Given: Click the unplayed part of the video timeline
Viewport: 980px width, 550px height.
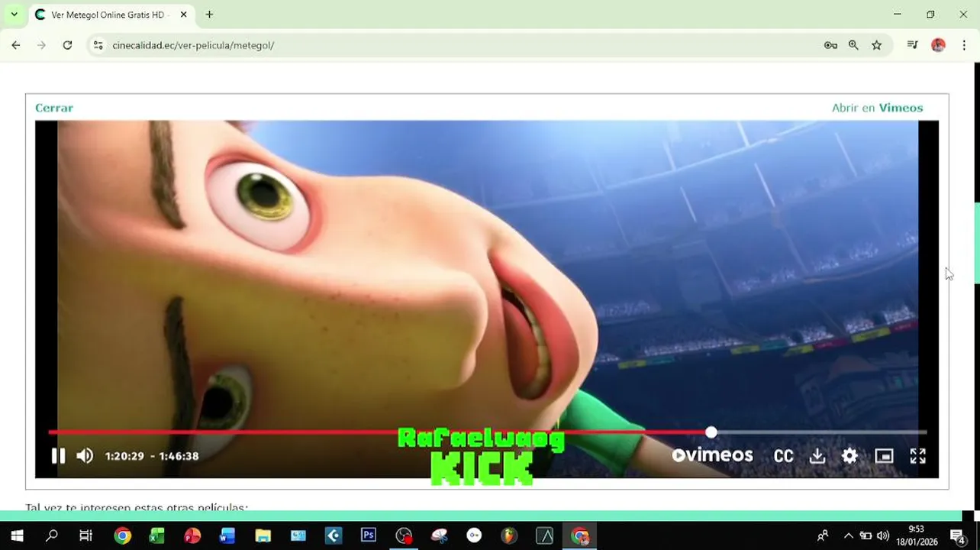Looking at the screenshot, I should point(821,432).
